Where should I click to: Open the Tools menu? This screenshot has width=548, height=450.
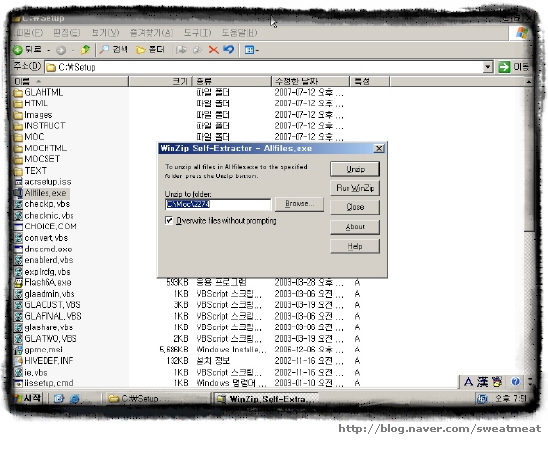pyautogui.click(x=197, y=33)
